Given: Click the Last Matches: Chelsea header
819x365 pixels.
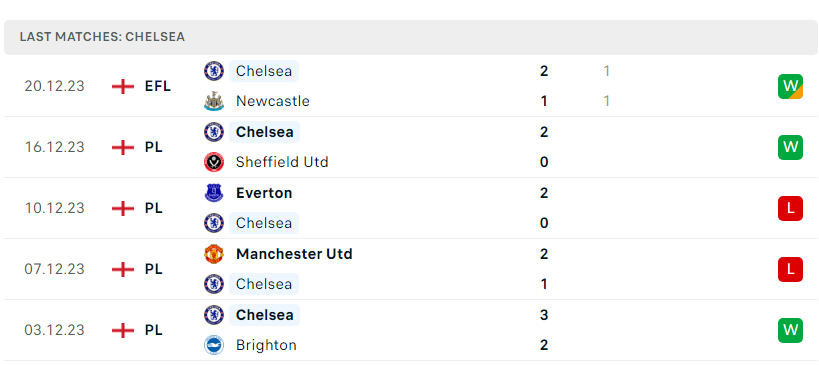Looking at the screenshot, I should coord(411,37).
